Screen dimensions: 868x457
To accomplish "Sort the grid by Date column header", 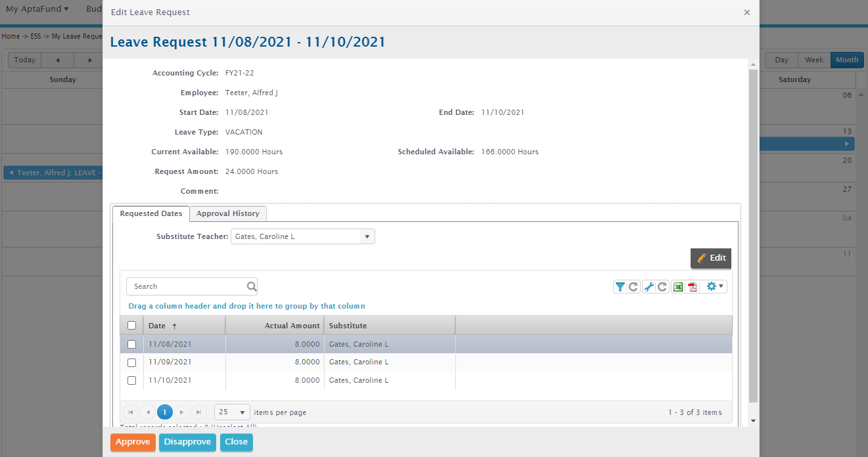I will (157, 326).
